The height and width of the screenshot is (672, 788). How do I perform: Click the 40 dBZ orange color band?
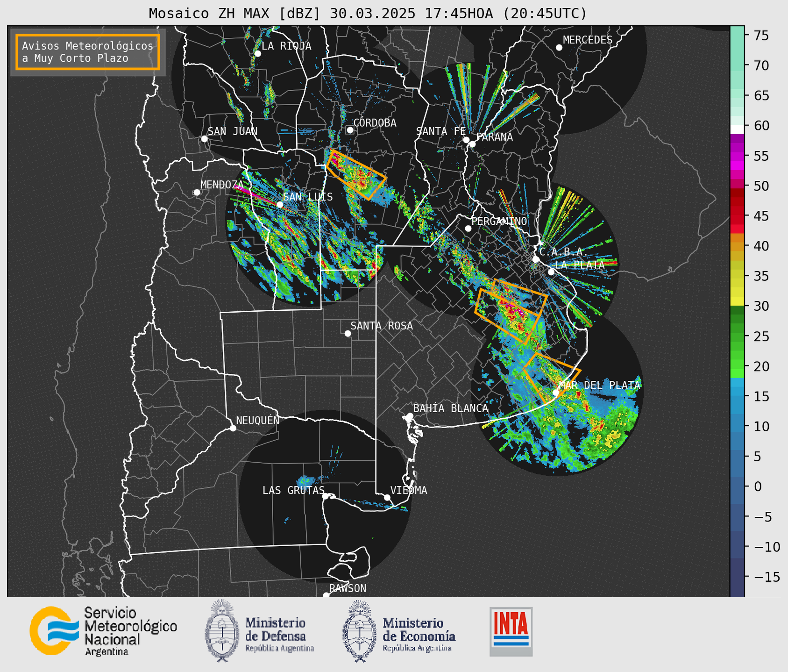tap(737, 246)
